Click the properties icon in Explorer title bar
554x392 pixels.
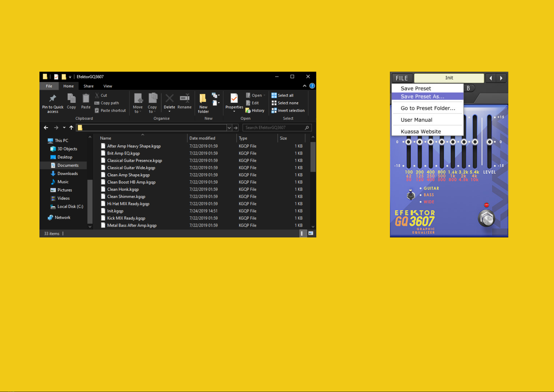(56, 77)
